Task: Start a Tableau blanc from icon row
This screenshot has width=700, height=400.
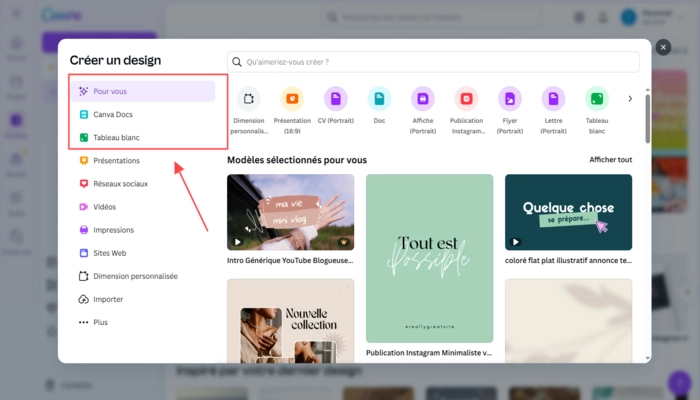Action: click(597, 99)
